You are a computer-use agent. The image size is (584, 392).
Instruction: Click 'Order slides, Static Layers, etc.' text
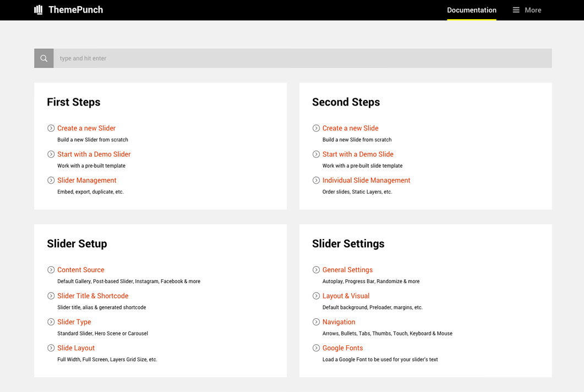[357, 192]
